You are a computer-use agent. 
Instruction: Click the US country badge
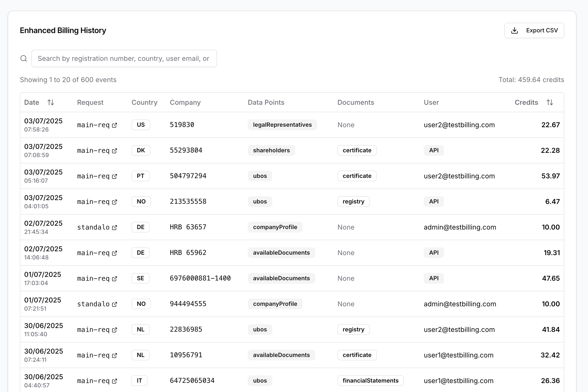pyautogui.click(x=141, y=125)
